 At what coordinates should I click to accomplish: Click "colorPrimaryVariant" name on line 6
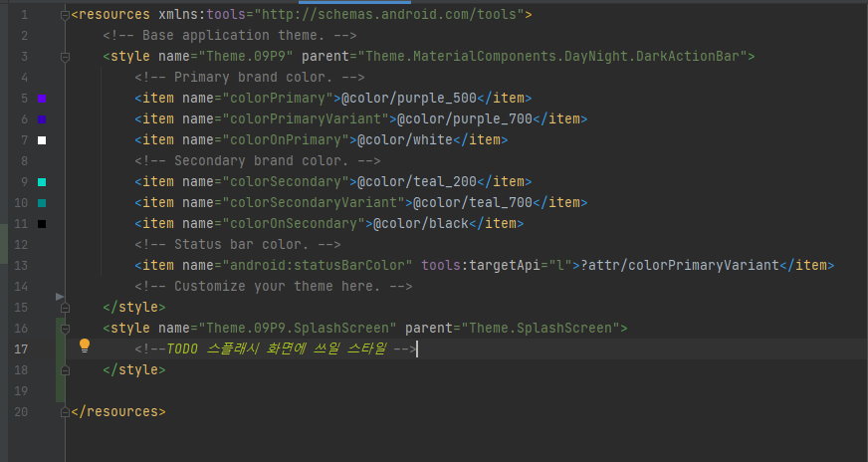(x=306, y=119)
